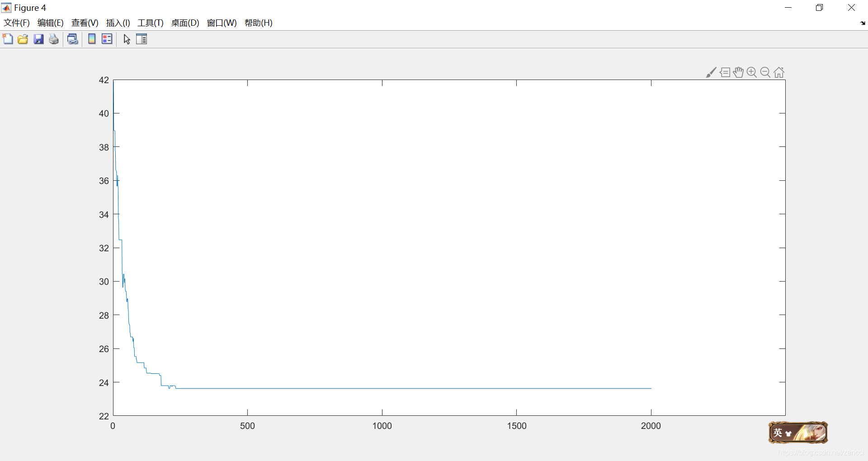This screenshot has width=868, height=461.
Task: Click the y-axis tick label 30
Action: [x=104, y=282]
